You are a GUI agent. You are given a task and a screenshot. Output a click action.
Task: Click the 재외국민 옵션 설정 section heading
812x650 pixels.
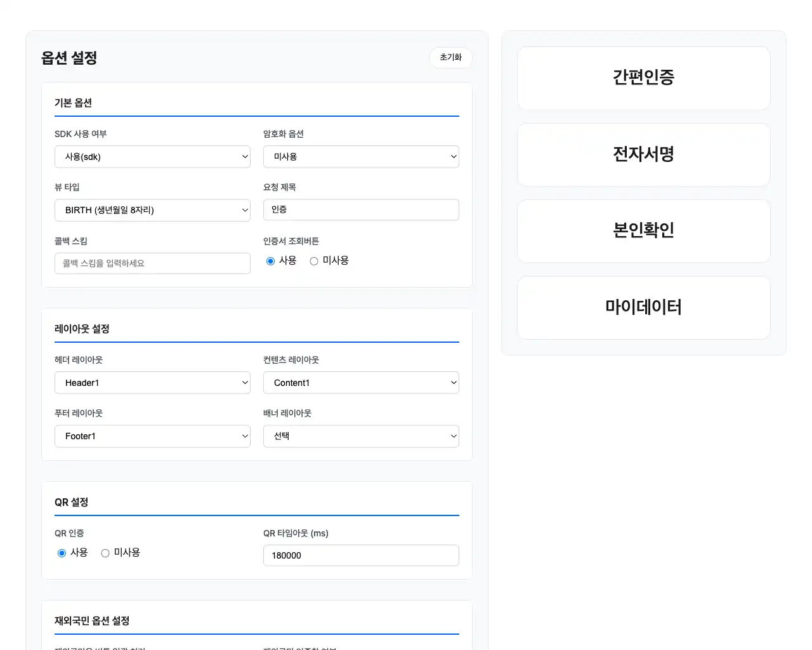92,621
